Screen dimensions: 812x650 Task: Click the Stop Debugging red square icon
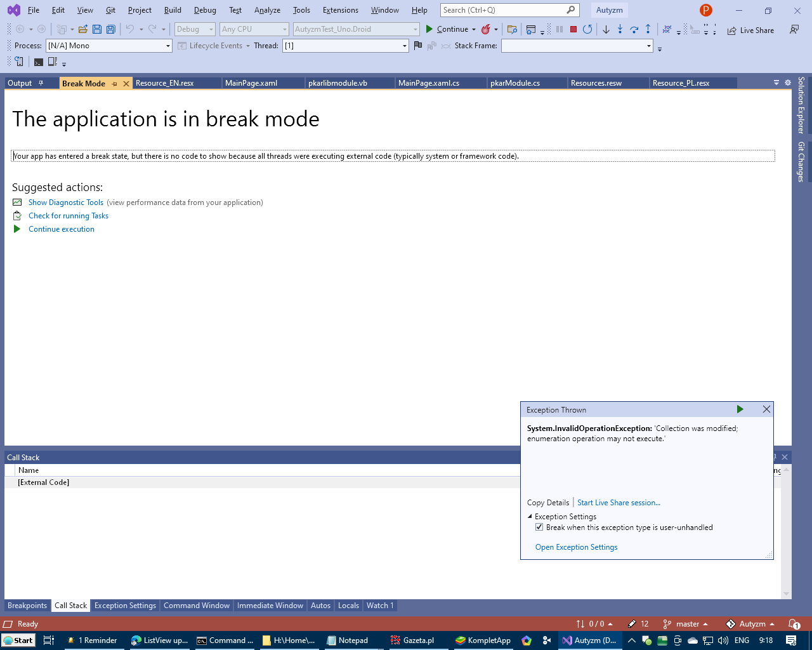coord(573,29)
